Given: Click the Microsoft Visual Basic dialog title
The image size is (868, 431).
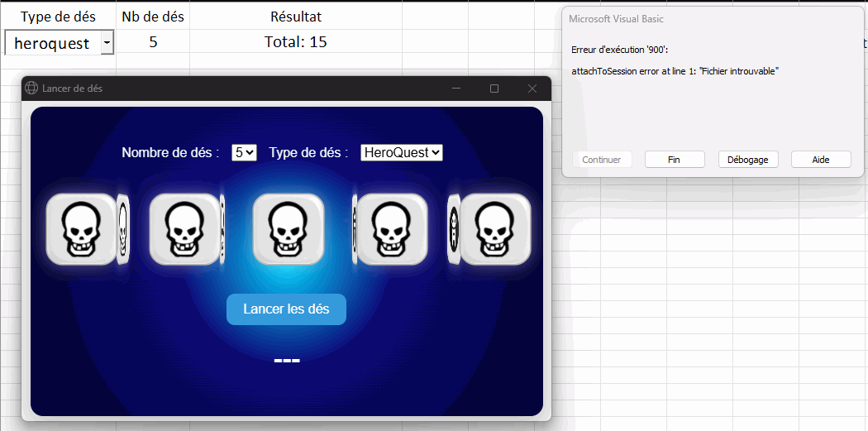Looking at the screenshot, I should tap(616, 19).
